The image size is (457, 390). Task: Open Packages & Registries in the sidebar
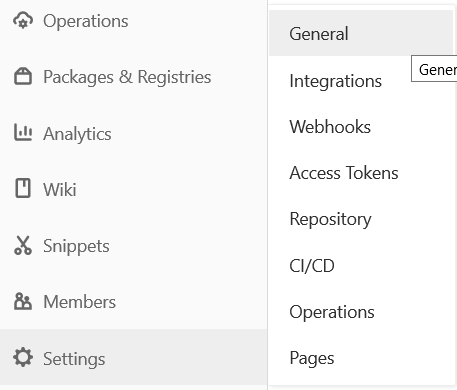click(133, 77)
